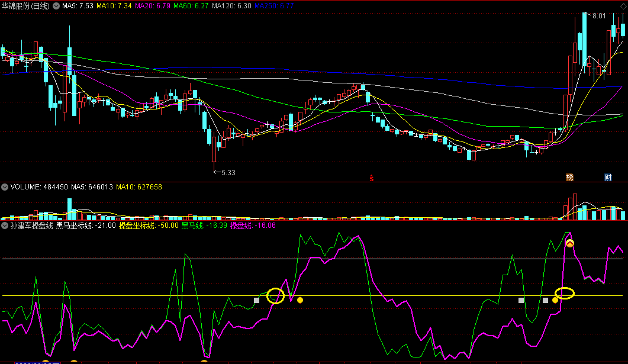
Task: Select the MA20: 6.79 label
Action: [153, 6]
